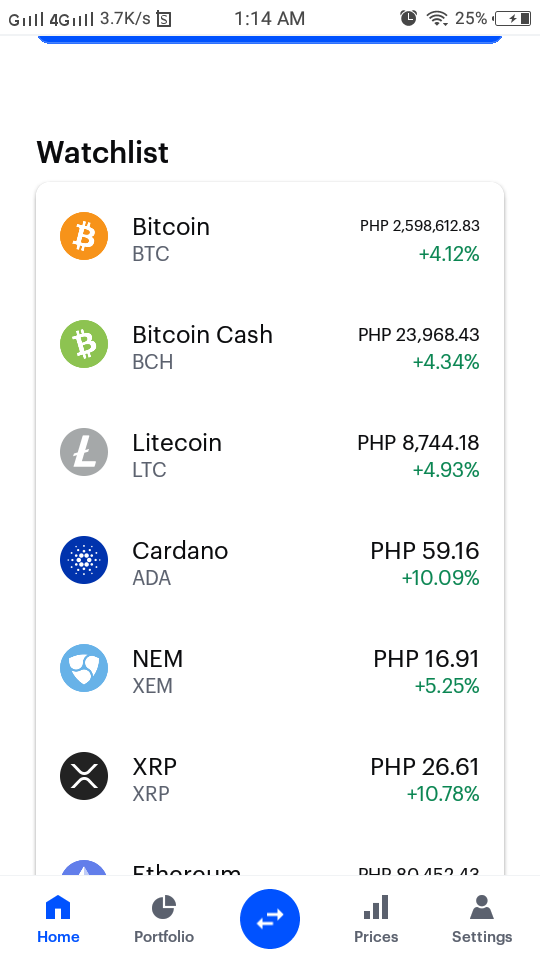Screen dimensions: 540x960
Task: Tap the light blue NEM icon
Action: 84,668
